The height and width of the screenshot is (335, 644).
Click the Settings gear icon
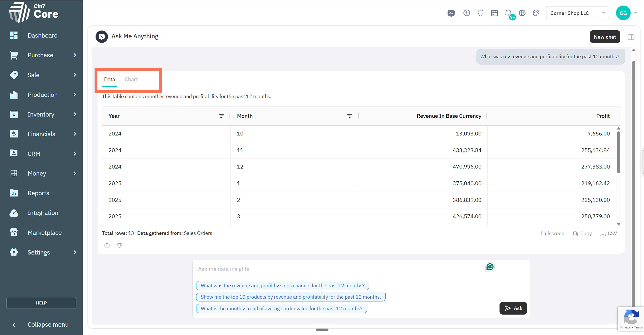coord(14,252)
